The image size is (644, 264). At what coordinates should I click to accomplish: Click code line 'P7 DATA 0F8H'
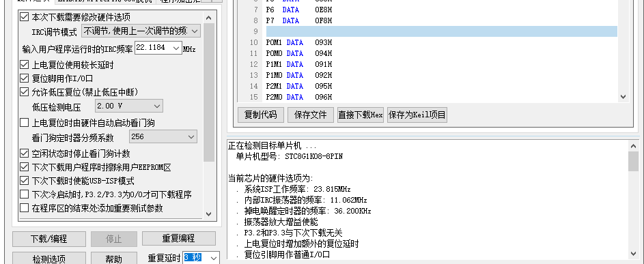pyautogui.click(x=298, y=20)
